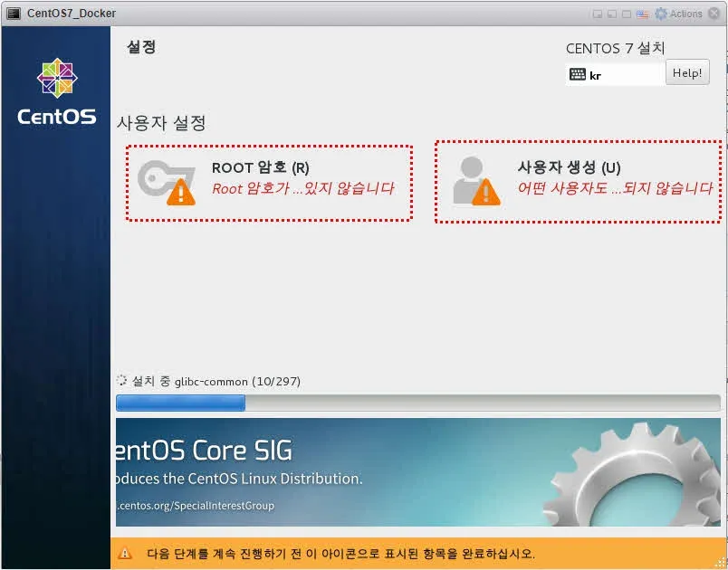This screenshot has width=728, height=570.
Task: Click the installation progress bar
Action: coord(417,403)
